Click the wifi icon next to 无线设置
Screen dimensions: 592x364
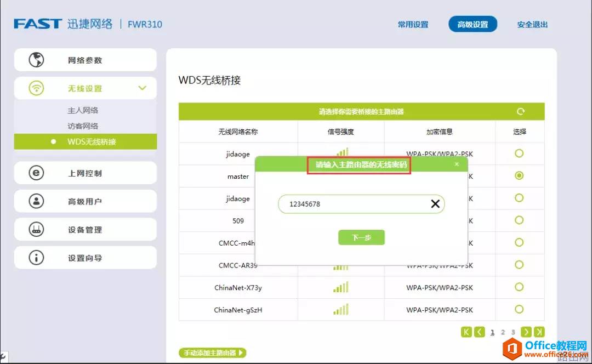[x=35, y=88]
